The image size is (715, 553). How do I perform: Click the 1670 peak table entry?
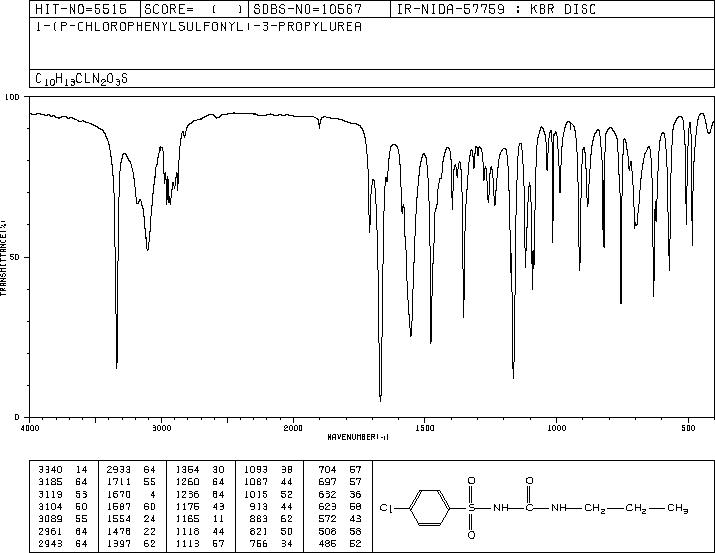131,494
